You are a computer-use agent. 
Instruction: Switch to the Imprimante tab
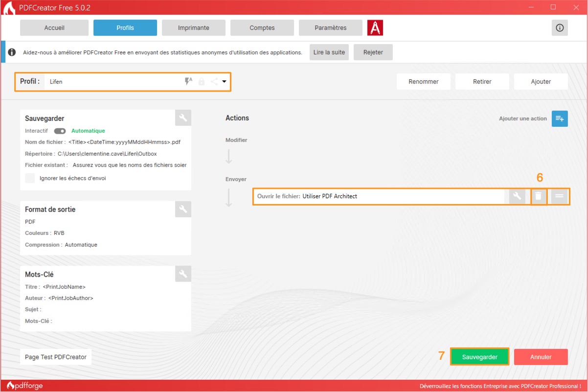point(194,28)
